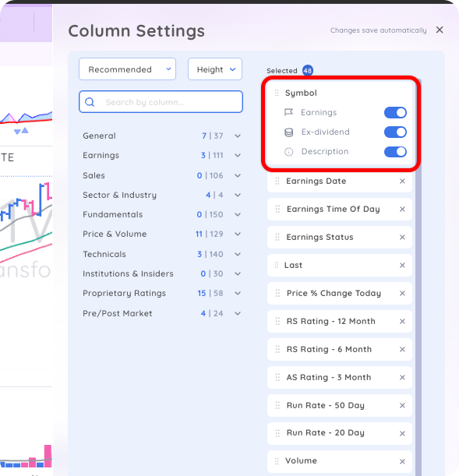This screenshot has width=459, height=476.
Task: Expand the Pre/Post Market chevron
Action: (238, 313)
